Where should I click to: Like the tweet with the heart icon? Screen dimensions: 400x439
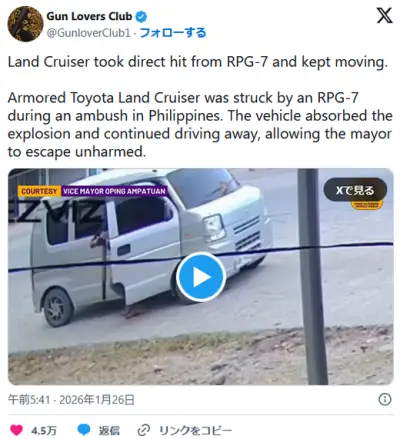[x=16, y=430]
